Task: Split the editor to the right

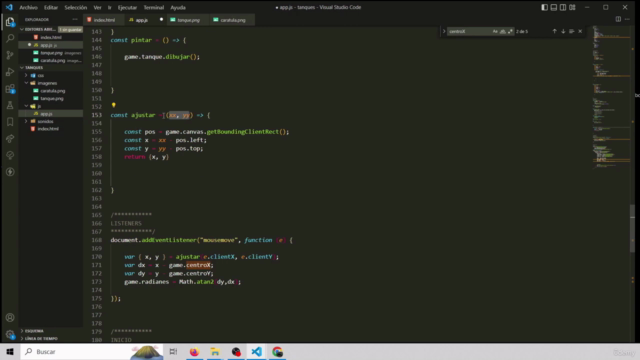Action: click(x=618, y=19)
